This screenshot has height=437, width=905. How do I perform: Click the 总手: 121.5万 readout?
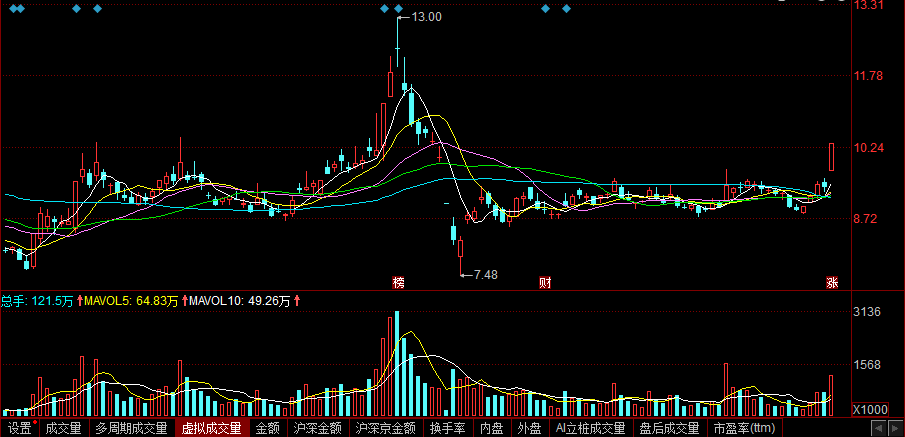pos(37,301)
